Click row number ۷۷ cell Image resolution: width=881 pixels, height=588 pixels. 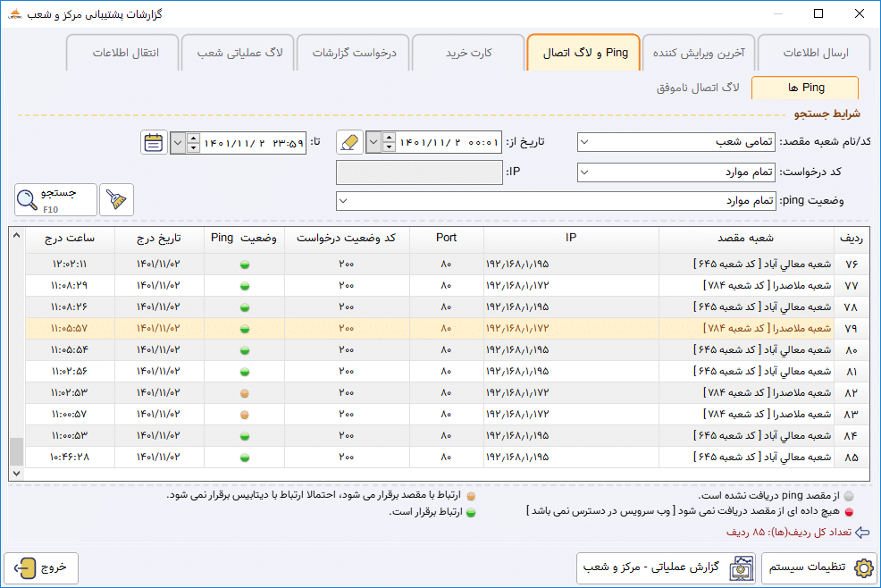(x=852, y=286)
